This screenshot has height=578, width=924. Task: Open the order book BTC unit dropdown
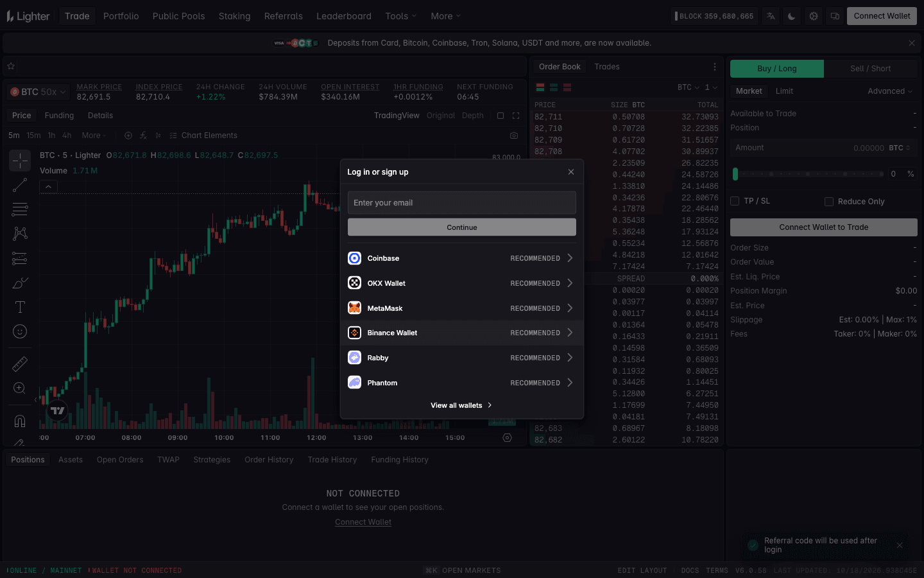[689, 87]
